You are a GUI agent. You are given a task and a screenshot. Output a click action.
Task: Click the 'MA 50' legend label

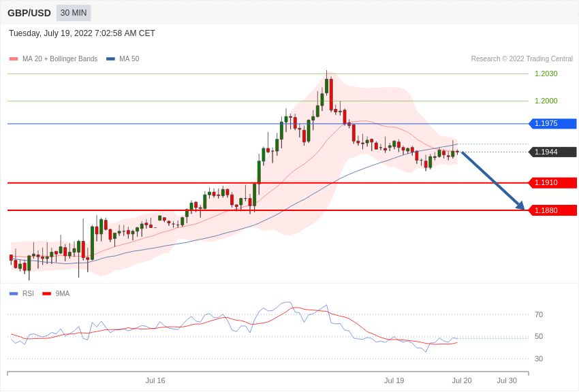pos(129,59)
